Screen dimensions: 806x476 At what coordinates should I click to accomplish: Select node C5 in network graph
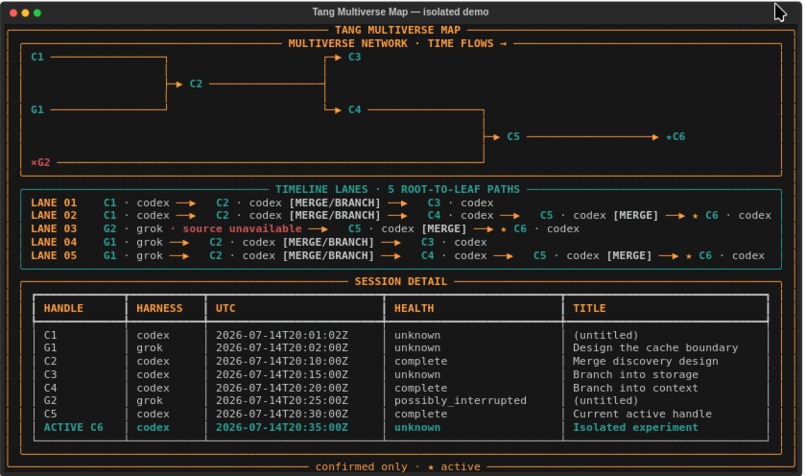click(x=513, y=137)
